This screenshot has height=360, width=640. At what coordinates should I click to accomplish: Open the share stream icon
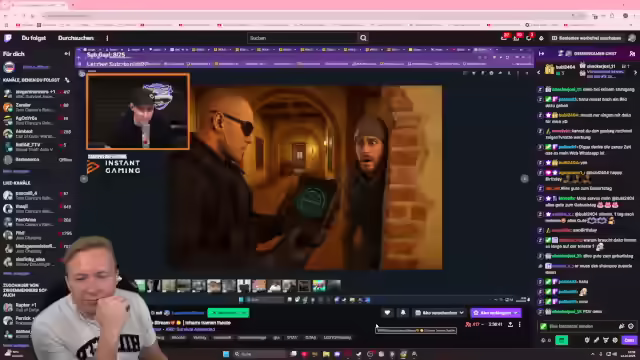[510, 324]
